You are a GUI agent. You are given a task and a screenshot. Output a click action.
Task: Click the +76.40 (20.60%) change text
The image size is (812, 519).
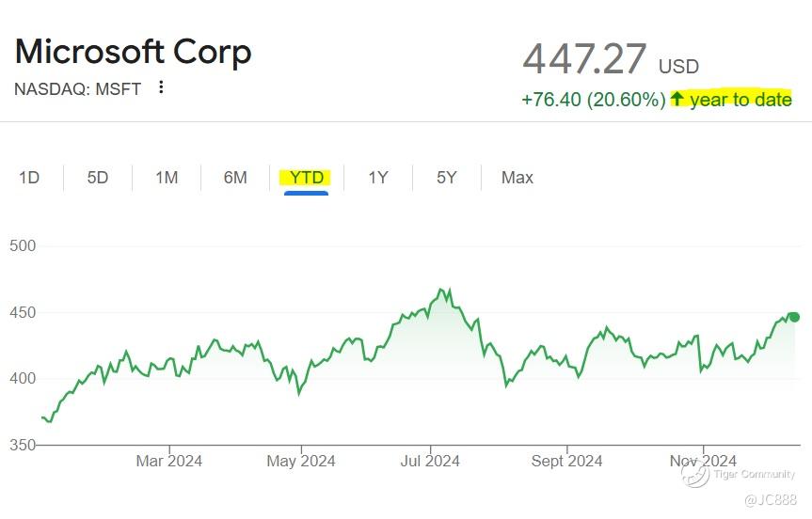coord(594,100)
